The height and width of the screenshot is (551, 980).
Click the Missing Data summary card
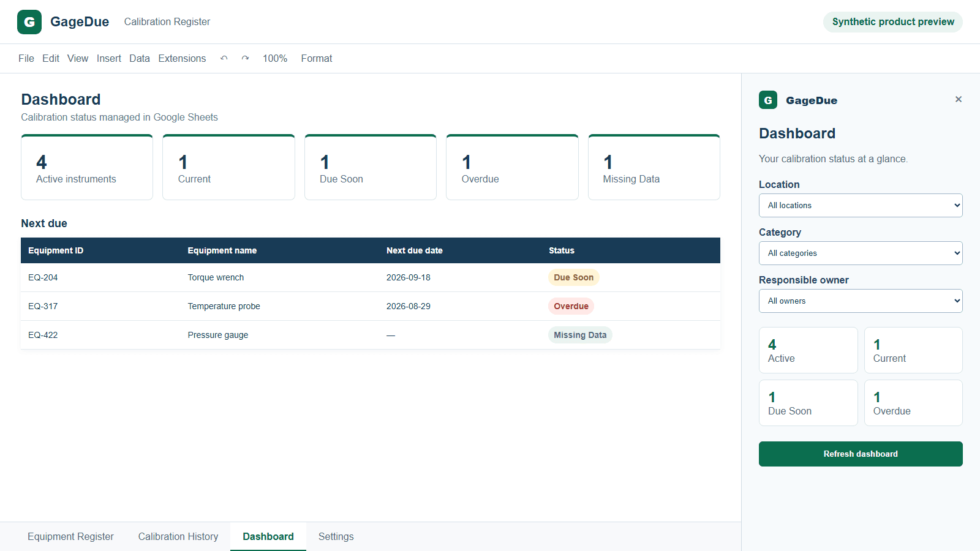654,167
